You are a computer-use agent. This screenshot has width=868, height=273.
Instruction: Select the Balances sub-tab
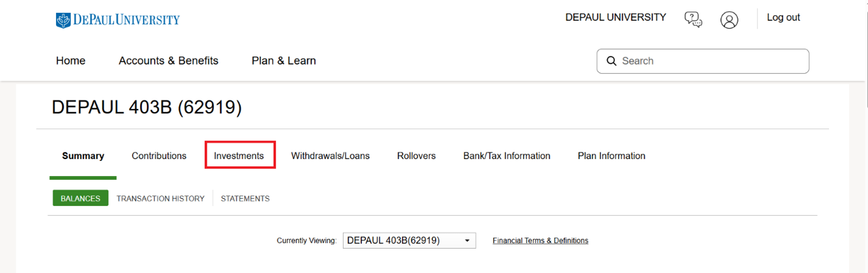tap(80, 199)
